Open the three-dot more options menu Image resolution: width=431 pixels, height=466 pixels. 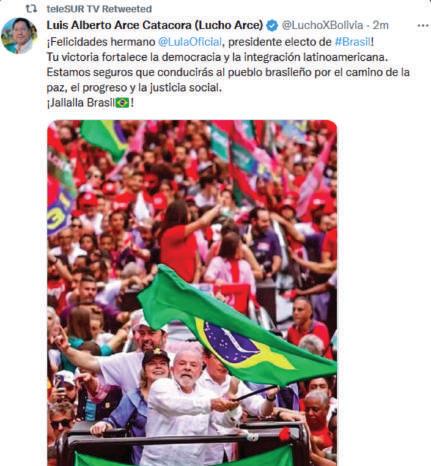point(423,25)
